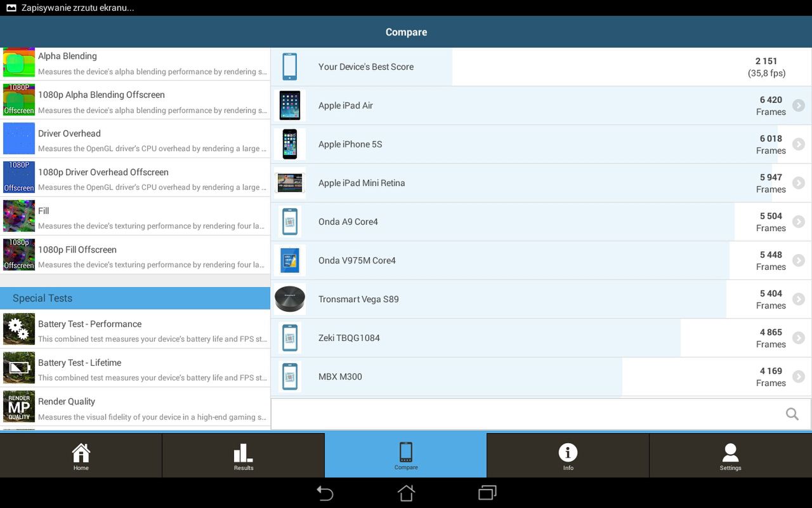Open the 1080p Driver Overhead Offscreen icon
This screenshot has height=508, width=812.
coord(19,177)
